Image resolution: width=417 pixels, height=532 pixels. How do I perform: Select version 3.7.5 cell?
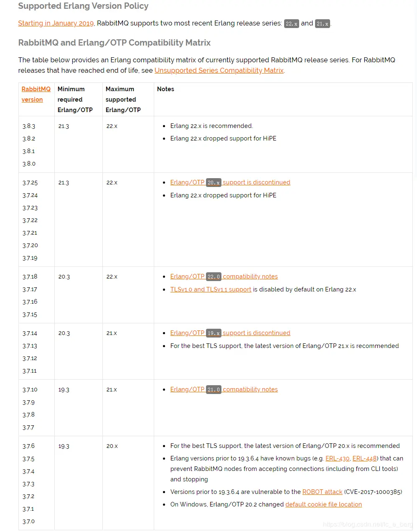[x=29, y=459]
